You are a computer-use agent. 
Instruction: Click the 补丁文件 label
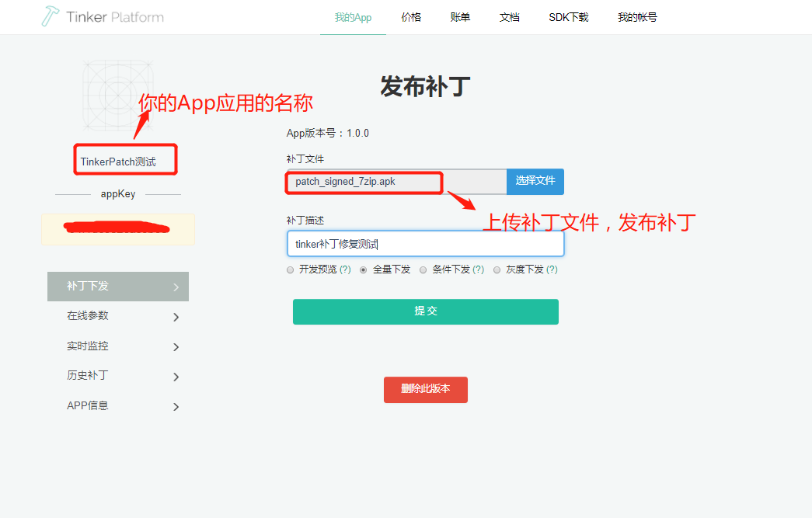pyautogui.click(x=305, y=159)
